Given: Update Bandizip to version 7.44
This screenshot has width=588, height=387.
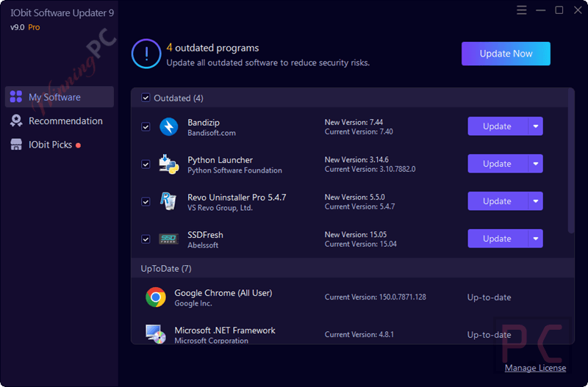Looking at the screenshot, I should 498,126.
